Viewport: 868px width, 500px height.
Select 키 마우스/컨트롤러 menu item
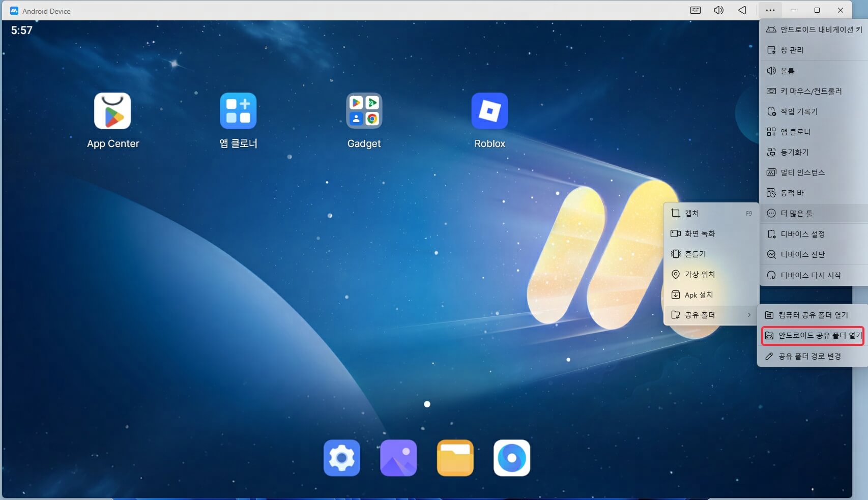pos(814,91)
